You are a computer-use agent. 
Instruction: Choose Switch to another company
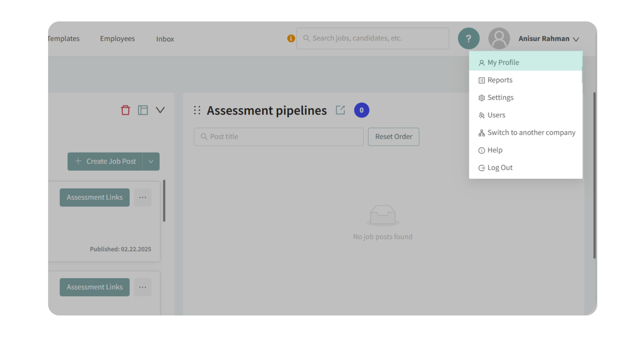pos(526,133)
